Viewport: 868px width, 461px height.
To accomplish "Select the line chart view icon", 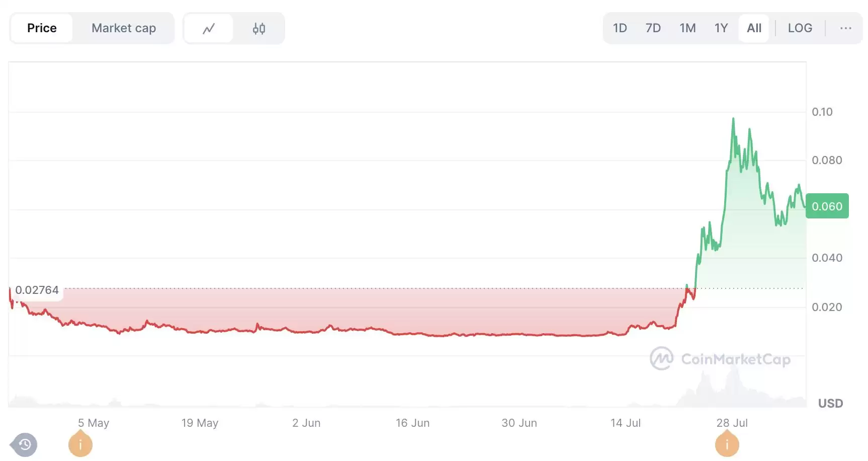I will (x=209, y=28).
